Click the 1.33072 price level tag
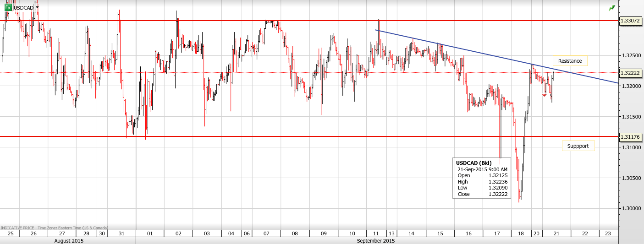The width and height of the screenshot is (644, 244). pyautogui.click(x=631, y=21)
